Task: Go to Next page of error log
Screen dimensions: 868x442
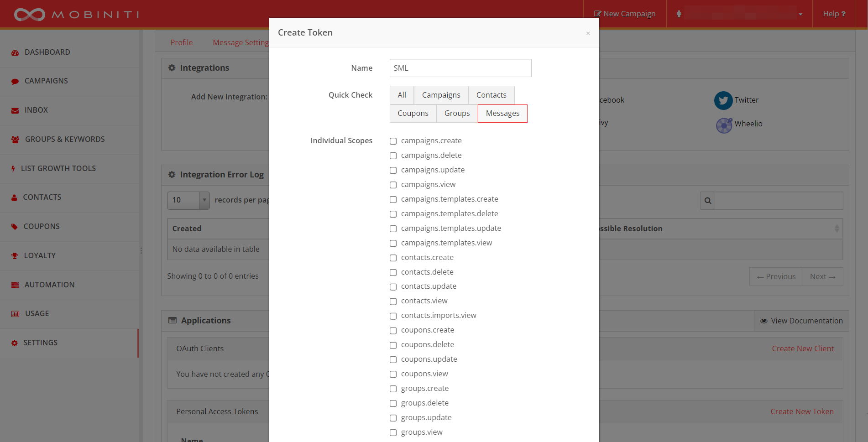Action: [x=823, y=277]
